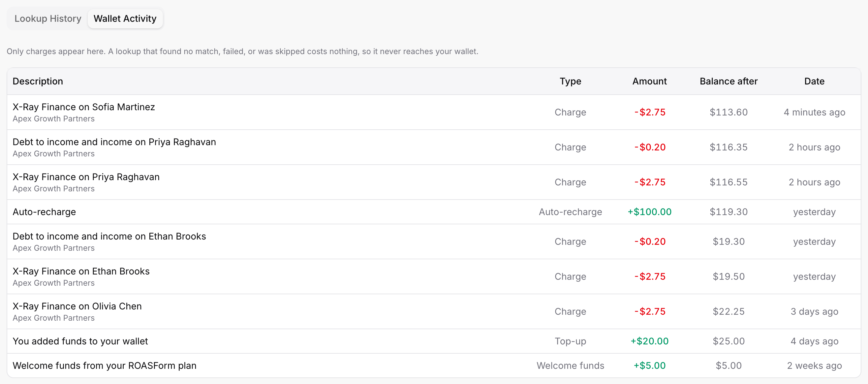The image size is (868, 384).
Task: Select the Wallet Activity tab
Action: click(125, 18)
